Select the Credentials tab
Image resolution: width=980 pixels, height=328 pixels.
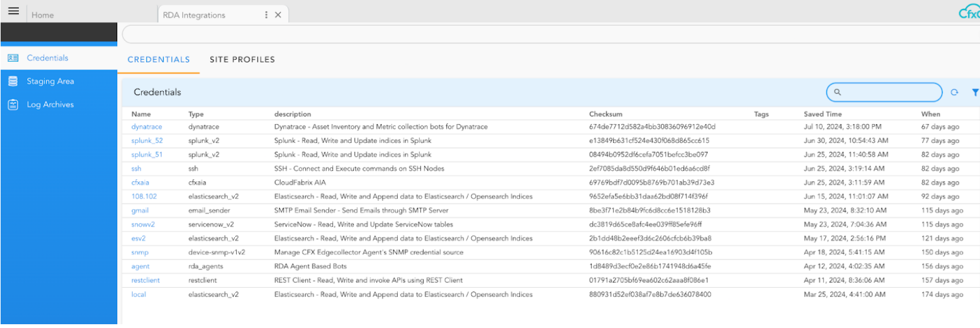point(159,60)
